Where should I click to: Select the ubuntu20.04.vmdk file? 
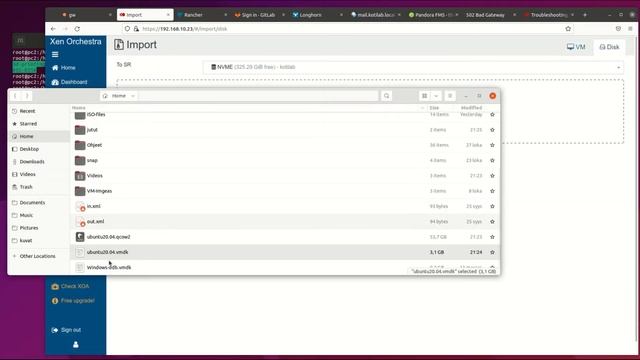coord(284,252)
